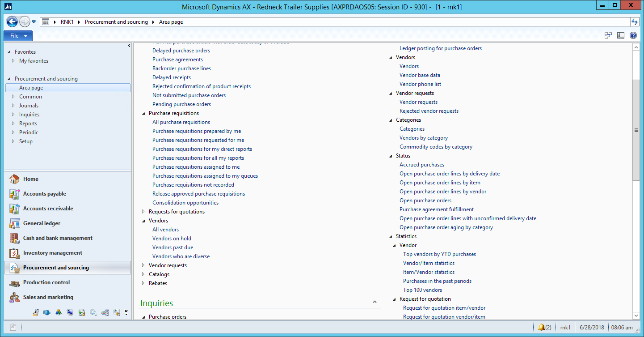This screenshot has height=337, width=644.
Task: Expand the Common node in navigation pane
Action: [14, 97]
